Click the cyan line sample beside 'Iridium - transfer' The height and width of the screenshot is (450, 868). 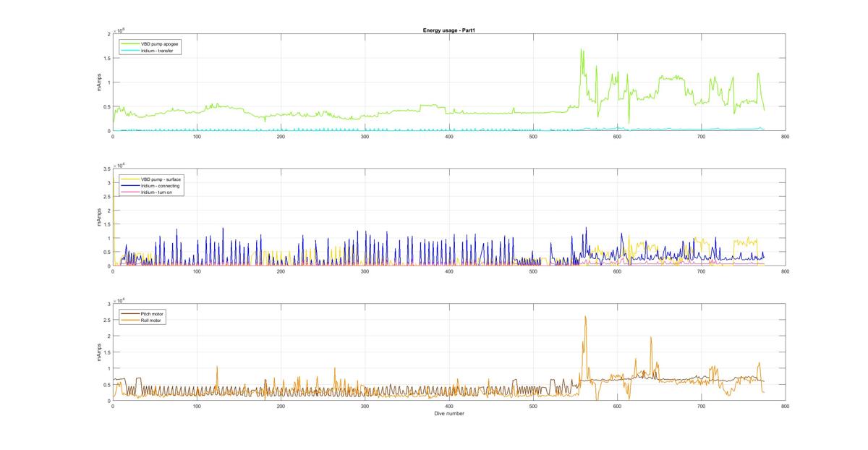point(130,51)
